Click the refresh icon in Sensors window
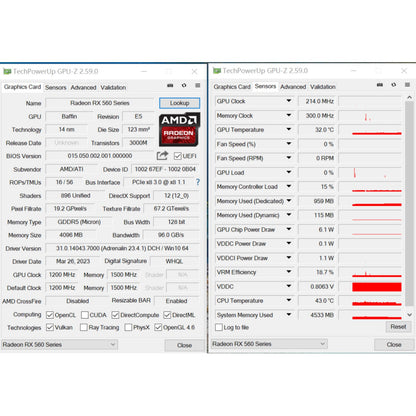 point(394,85)
